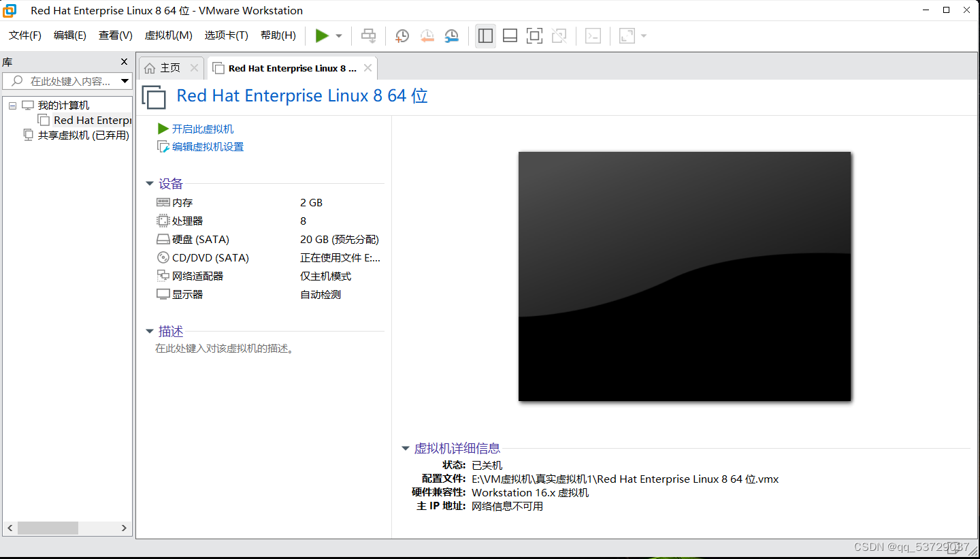The height and width of the screenshot is (559, 980).
Task: Click the 显示器 device row
Action: click(x=269, y=294)
